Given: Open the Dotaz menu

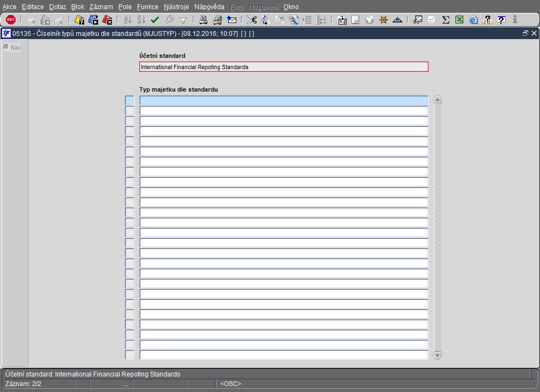Looking at the screenshot, I should tap(57, 7).
